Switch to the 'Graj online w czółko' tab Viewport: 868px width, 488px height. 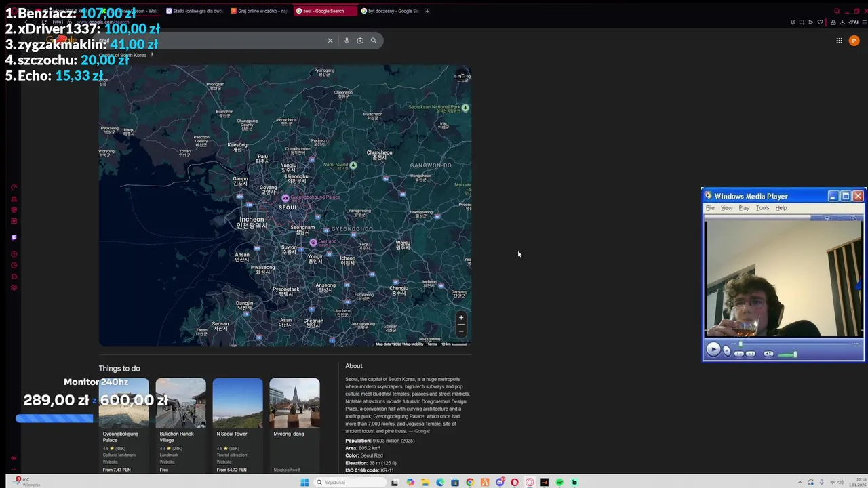(x=259, y=11)
